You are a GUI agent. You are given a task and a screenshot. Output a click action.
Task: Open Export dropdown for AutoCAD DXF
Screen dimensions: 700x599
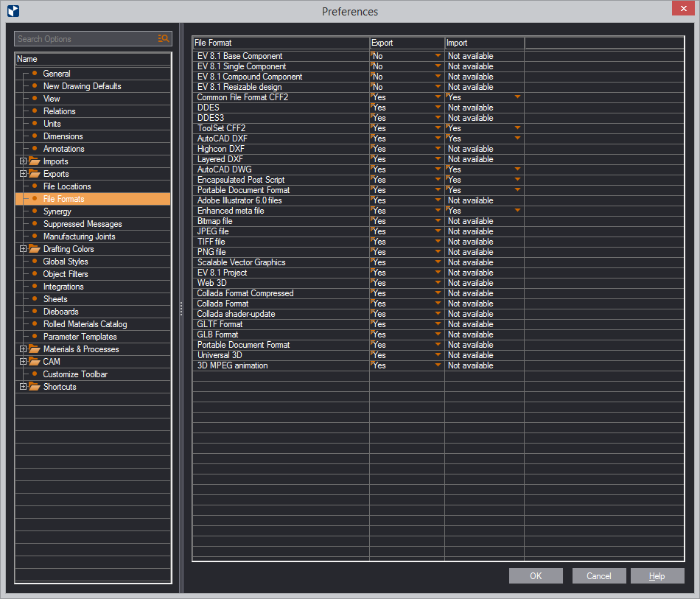pyautogui.click(x=438, y=139)
